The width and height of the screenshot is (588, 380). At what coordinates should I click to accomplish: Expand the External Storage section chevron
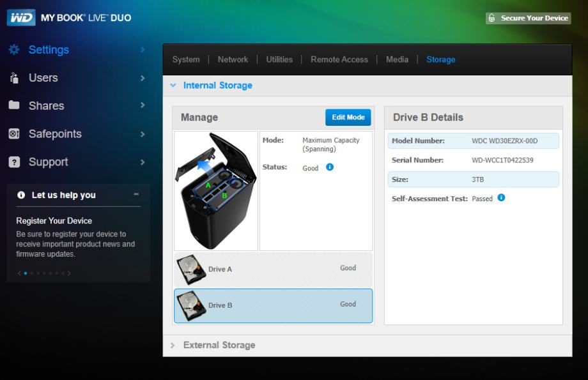(x=173, y=345)
